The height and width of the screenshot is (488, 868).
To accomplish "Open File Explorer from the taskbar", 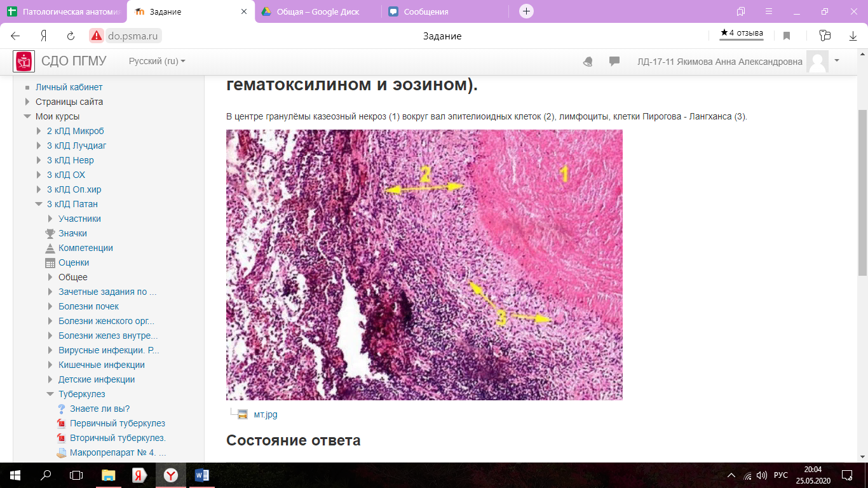I will pos(109,475).
